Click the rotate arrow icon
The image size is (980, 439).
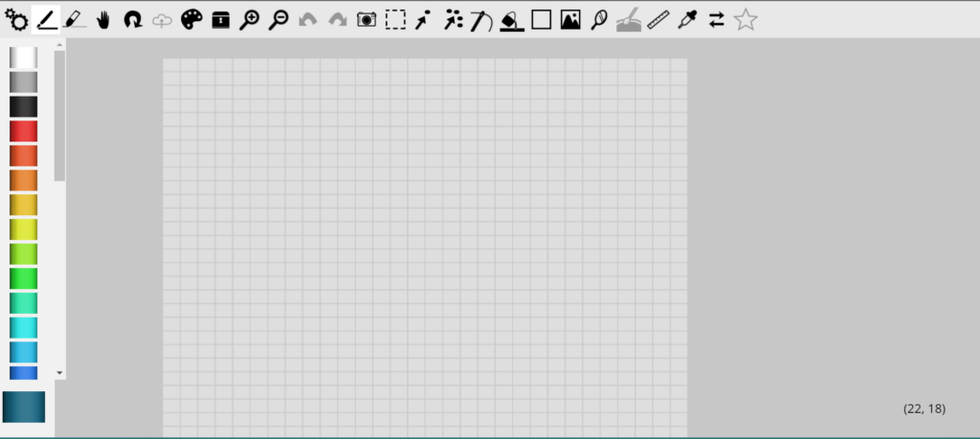click(x=132, y=20)
